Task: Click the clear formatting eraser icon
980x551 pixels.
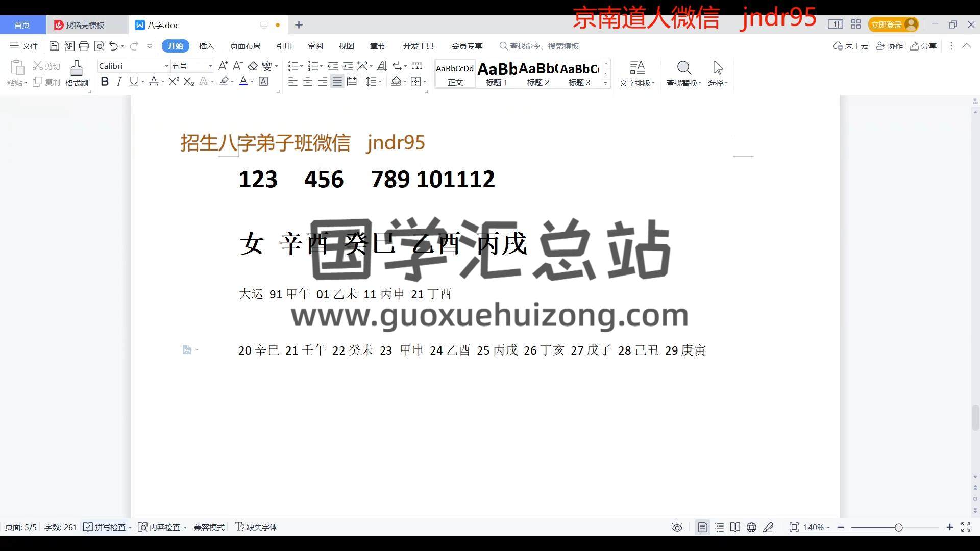Action: [x=252, y=66]
